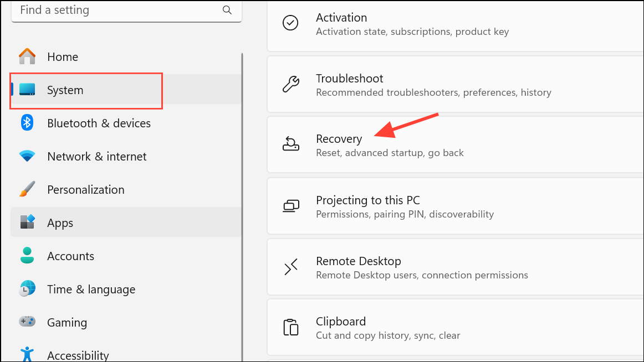Click the Activation checkmark icon
The width and height of the screenshot is (644, 362).
tap(291, 23)
